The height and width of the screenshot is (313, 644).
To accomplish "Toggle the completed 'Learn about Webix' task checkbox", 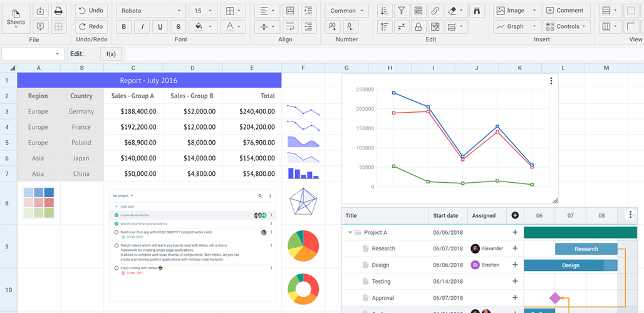I will click(117, 215).
